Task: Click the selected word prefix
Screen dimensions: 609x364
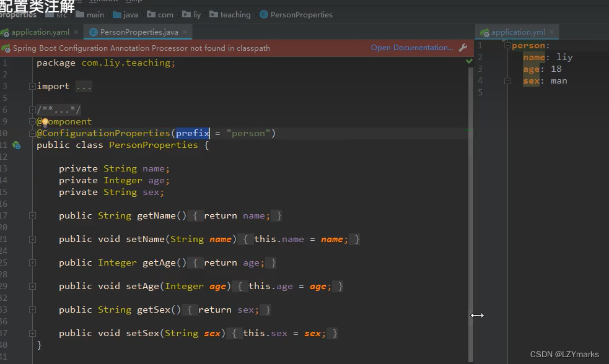Action: pos(193,134)
